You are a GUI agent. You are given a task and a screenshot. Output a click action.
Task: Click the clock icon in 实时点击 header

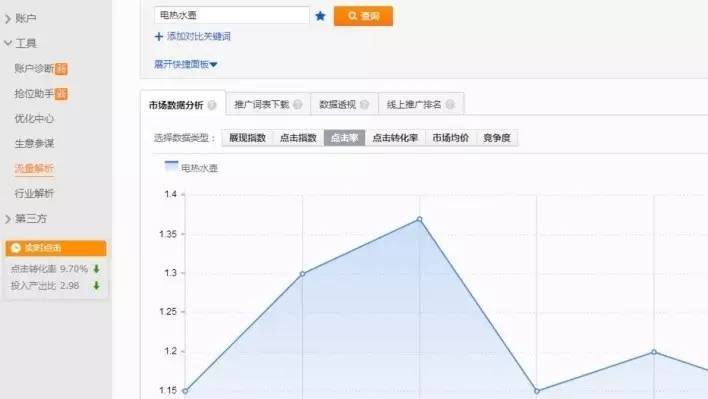point(16,248)
